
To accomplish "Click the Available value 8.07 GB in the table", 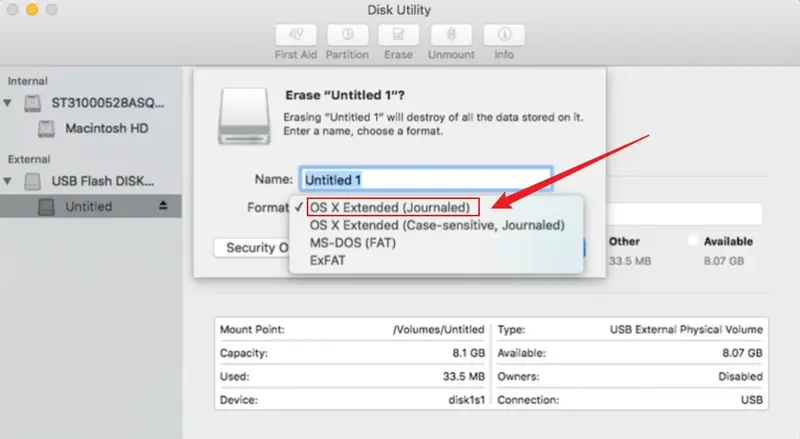I will (x=742, y=353).
